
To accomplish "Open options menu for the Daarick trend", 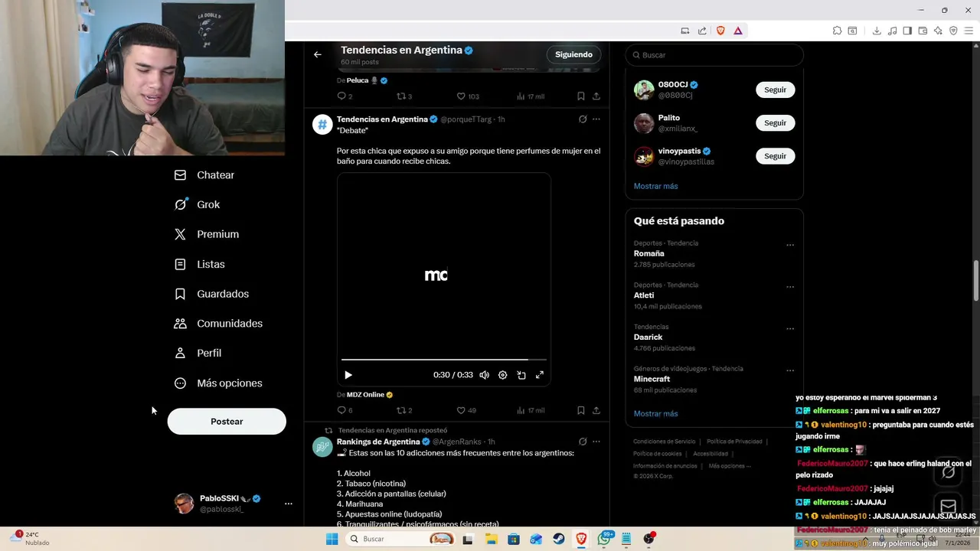I will tap(790, 329).
